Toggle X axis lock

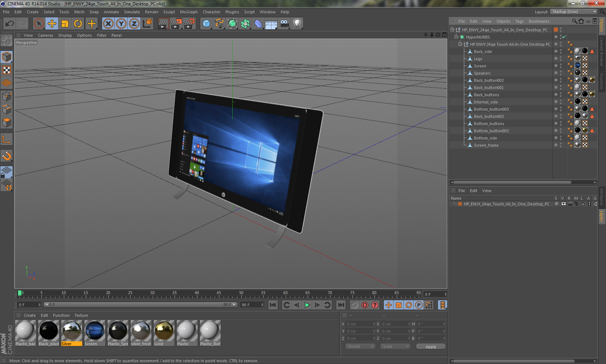point(108,24)
